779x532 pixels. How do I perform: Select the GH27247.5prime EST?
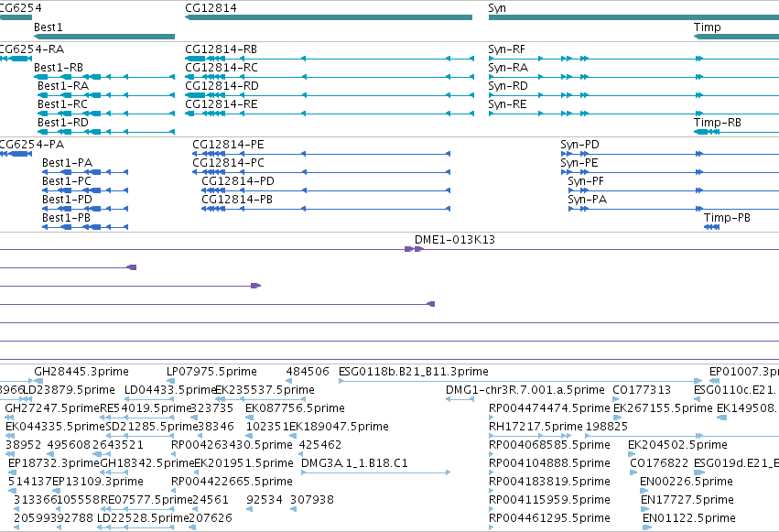click(x=9, y=418)
